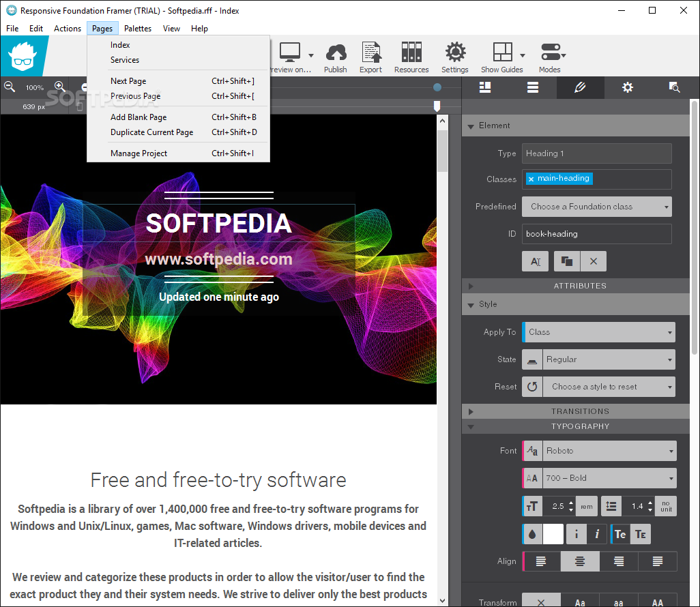Open the Resources binders icon
Image resolution: width=700 pixels, height=607 pixels.
[x=411, y=53]
